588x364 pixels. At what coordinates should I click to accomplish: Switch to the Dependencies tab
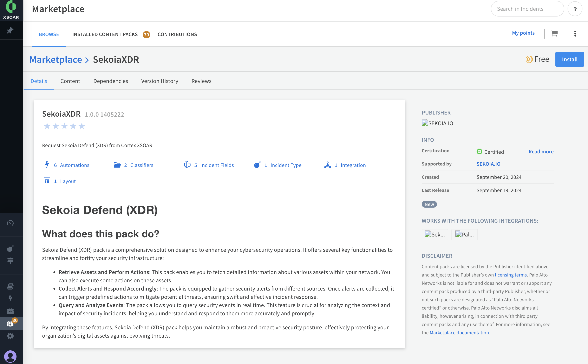click(x=110, y=81)
